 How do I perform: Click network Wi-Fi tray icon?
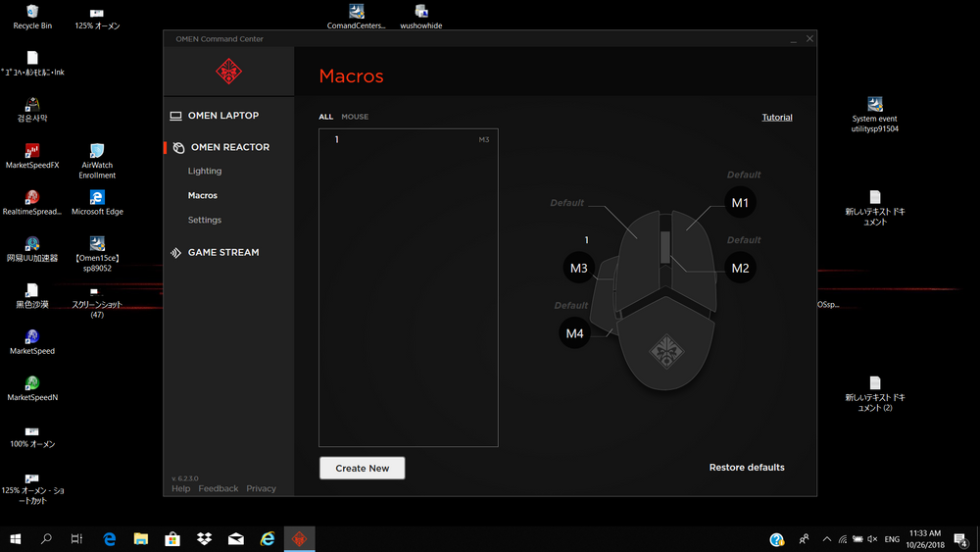coord(843,539)
